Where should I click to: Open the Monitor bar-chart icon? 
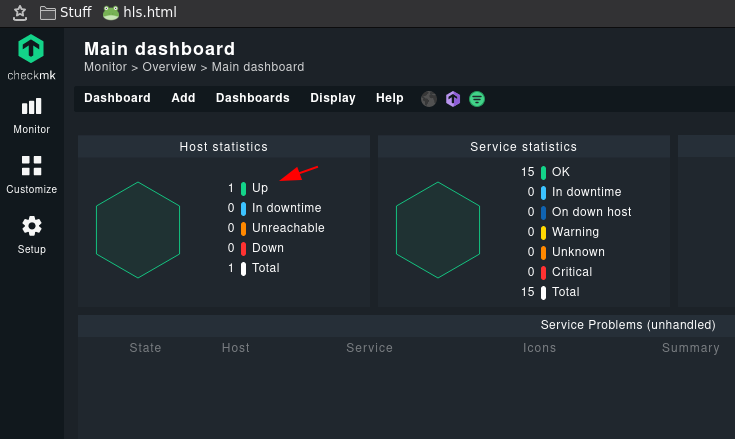(x=31, y=106)
